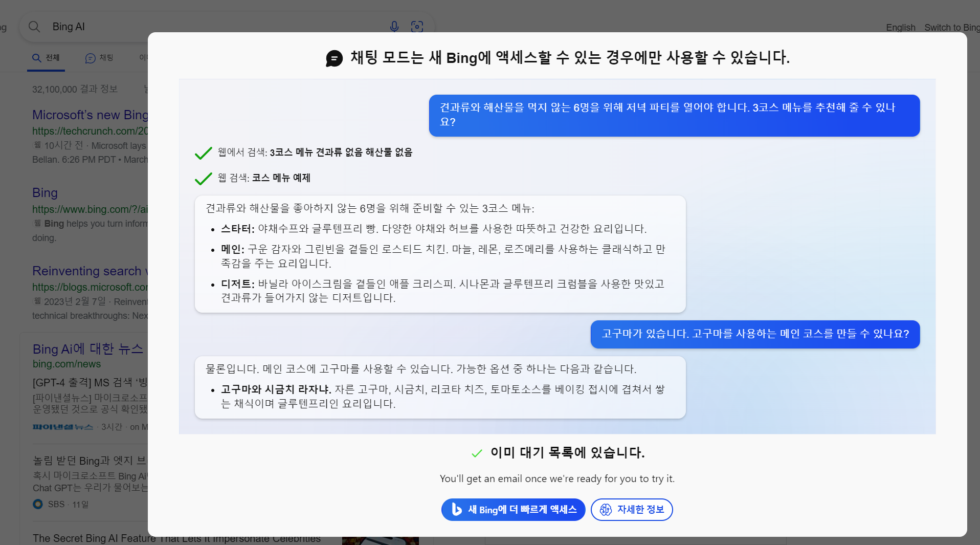Image resolution: width=980 pixels, height=545 pixels.
Task: Open Microsoft's new Bing search result
Action: [x=90, y=115]
